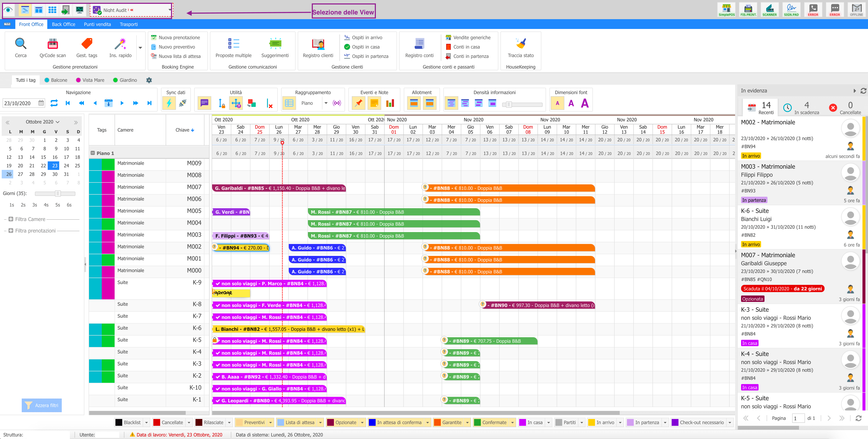
Task: Open the Punti vendita tab
Action: click(97, 24)
